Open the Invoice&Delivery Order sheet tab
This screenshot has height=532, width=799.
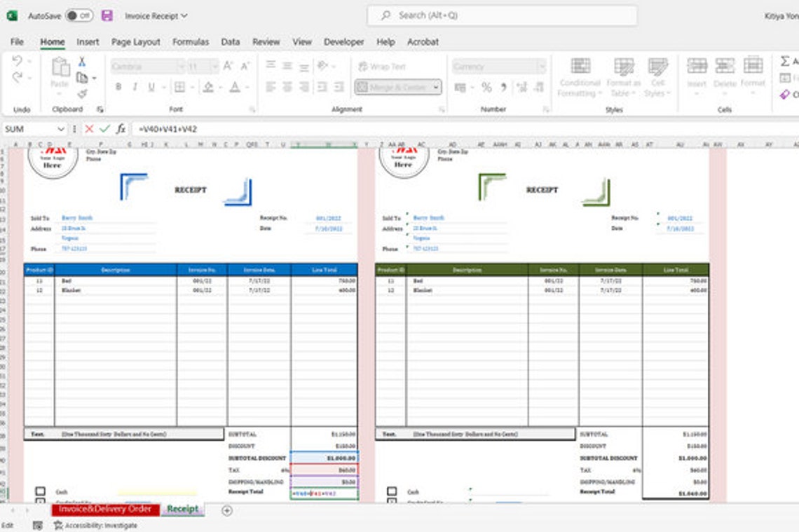coord(105,509)
